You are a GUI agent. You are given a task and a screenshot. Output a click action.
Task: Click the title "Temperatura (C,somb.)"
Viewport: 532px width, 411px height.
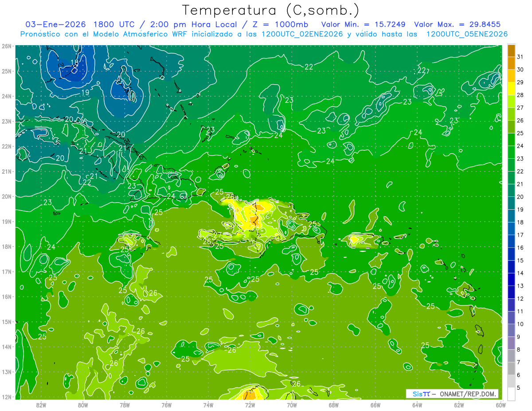point(271,10)
